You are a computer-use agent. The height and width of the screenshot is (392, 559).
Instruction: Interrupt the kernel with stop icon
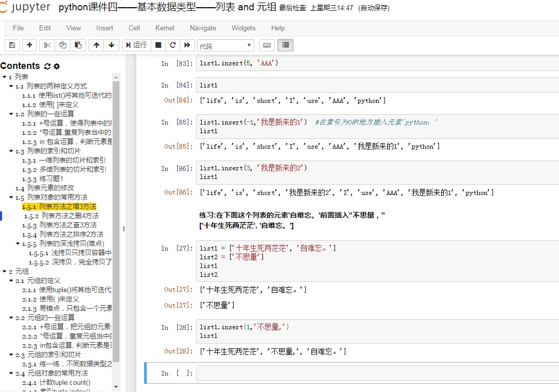click(x=159, y=45)
